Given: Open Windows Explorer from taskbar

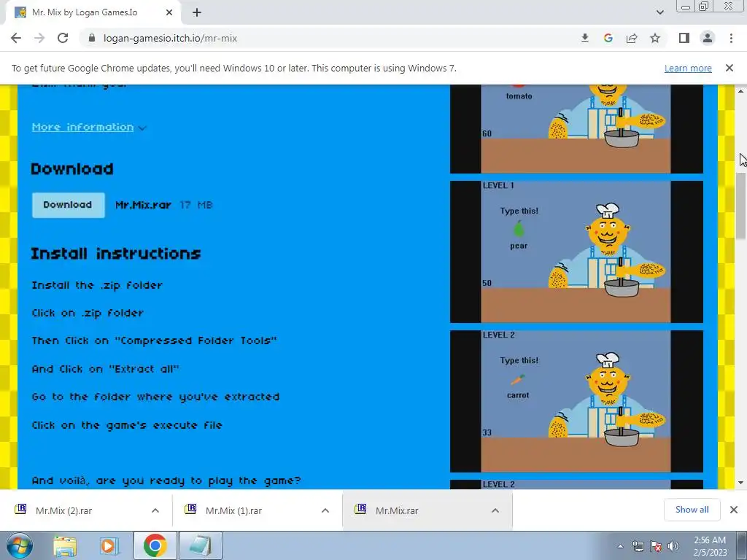Looking at the screenshot, I should click(65, 545).
